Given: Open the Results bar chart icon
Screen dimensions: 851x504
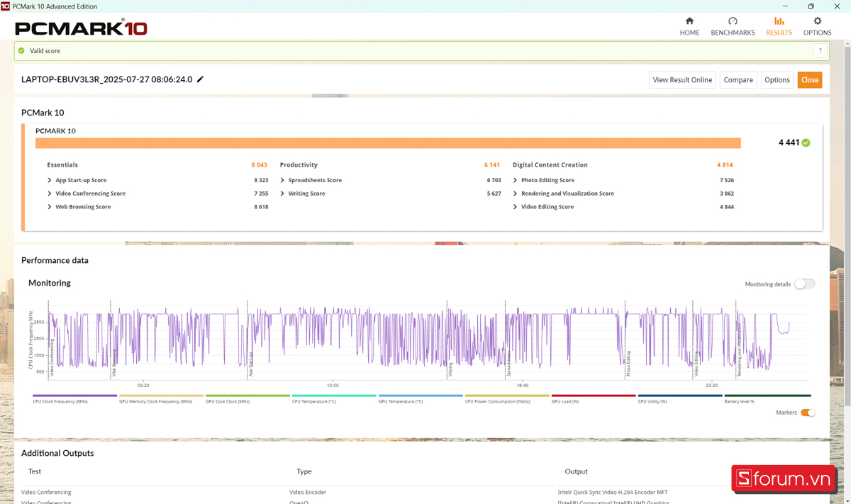Looking at the screenshot, I should coord(779,21).
